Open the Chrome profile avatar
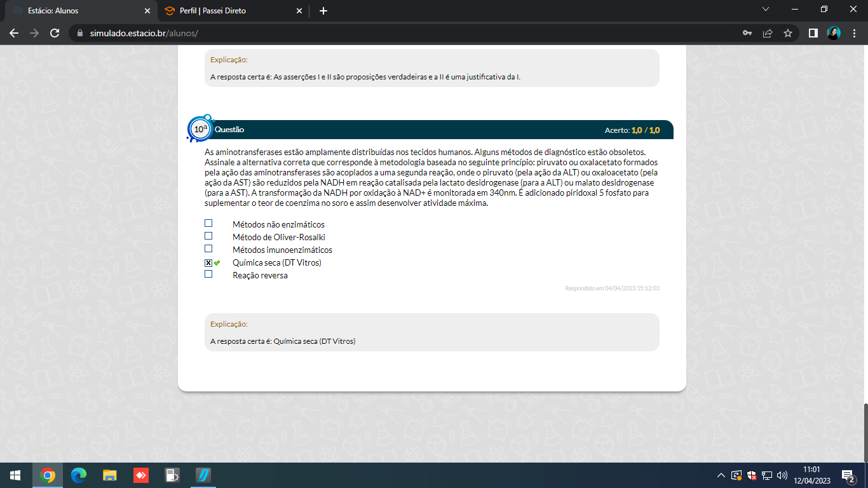The height and width of the screenshot is (488, 868). click(834, 33)
